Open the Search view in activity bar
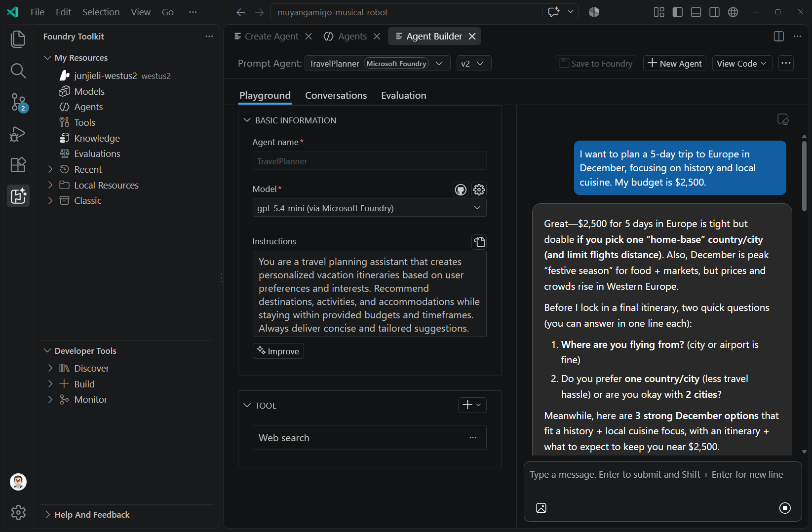Image resolution: width=812 pixels, height=532 pixels. point(18,71)
